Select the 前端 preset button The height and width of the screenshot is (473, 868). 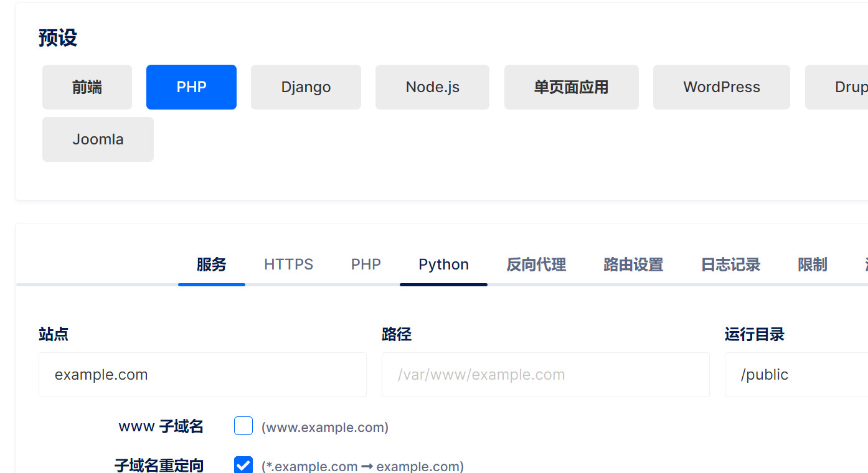87,87
